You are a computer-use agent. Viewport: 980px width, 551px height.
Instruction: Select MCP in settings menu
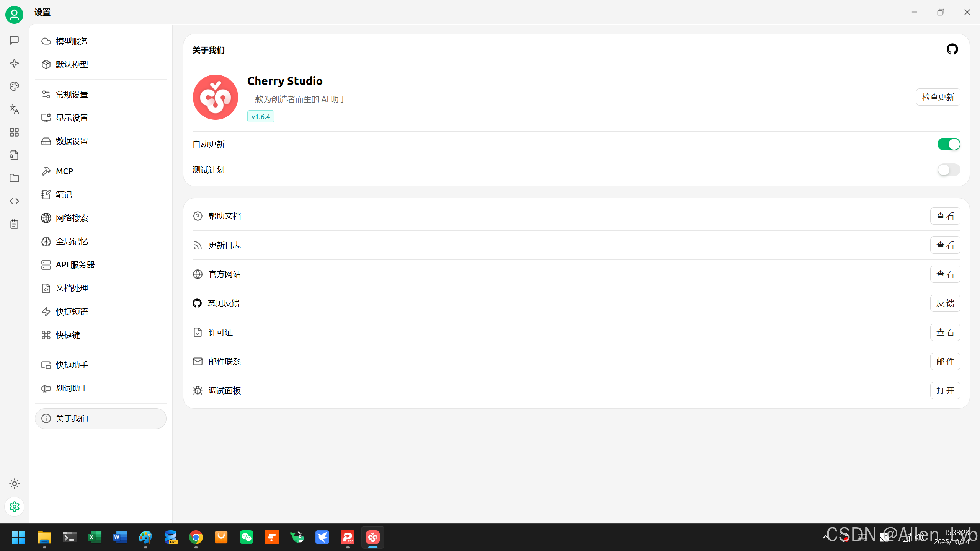tap(64, 171)
